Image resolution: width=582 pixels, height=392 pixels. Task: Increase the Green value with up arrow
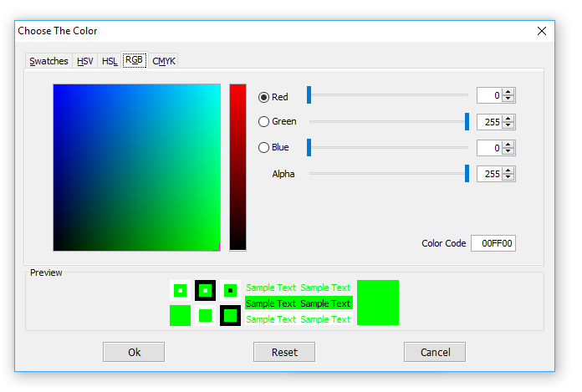[508, 118]
